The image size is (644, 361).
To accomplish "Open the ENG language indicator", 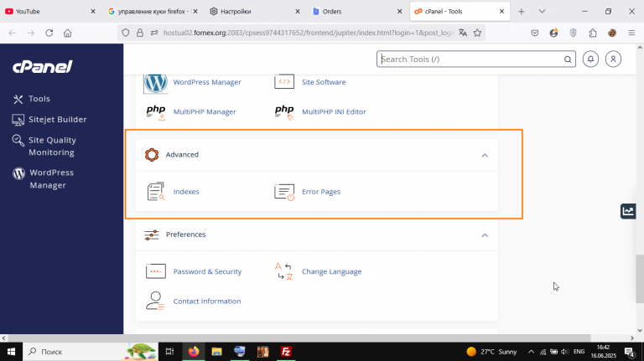I will point(579,352).
